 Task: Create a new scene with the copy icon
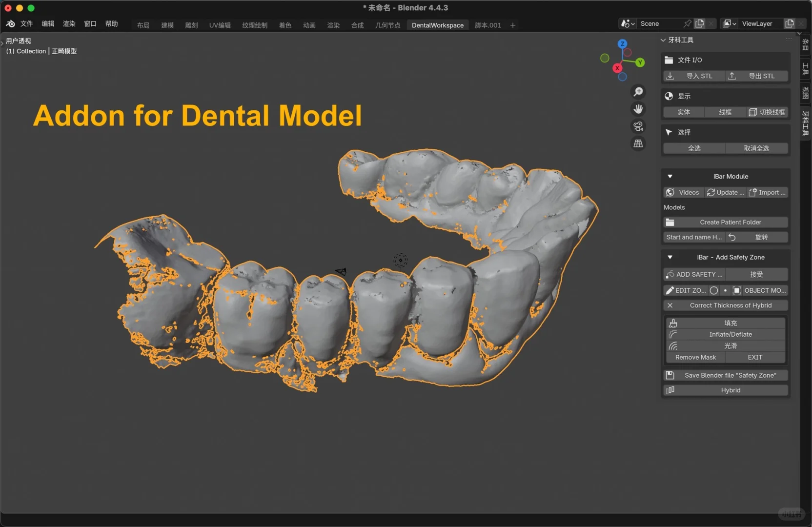pyautogui.click(x=700, y=23)
